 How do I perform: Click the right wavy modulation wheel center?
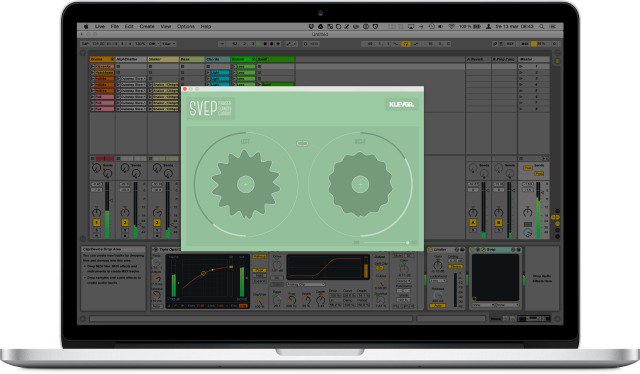pos(360,184)
